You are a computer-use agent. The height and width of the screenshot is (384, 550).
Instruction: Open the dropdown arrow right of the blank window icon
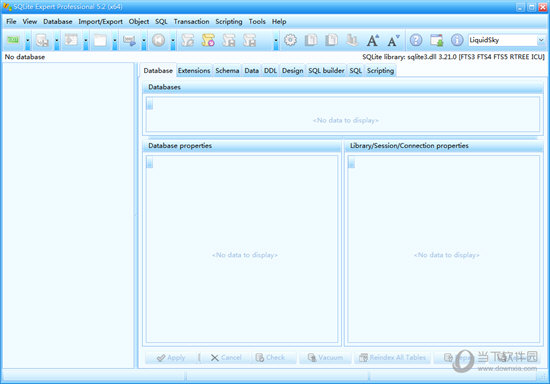point(115,41)
